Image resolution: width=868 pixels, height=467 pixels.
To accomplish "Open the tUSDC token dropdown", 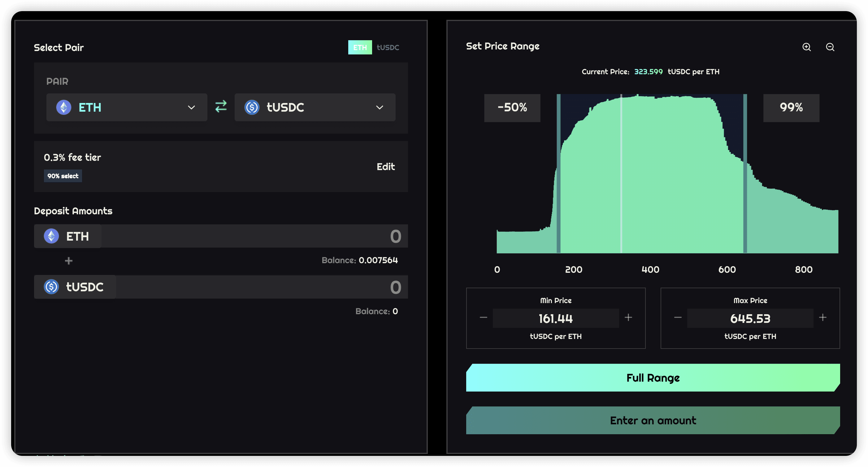I will coord(380,107).
